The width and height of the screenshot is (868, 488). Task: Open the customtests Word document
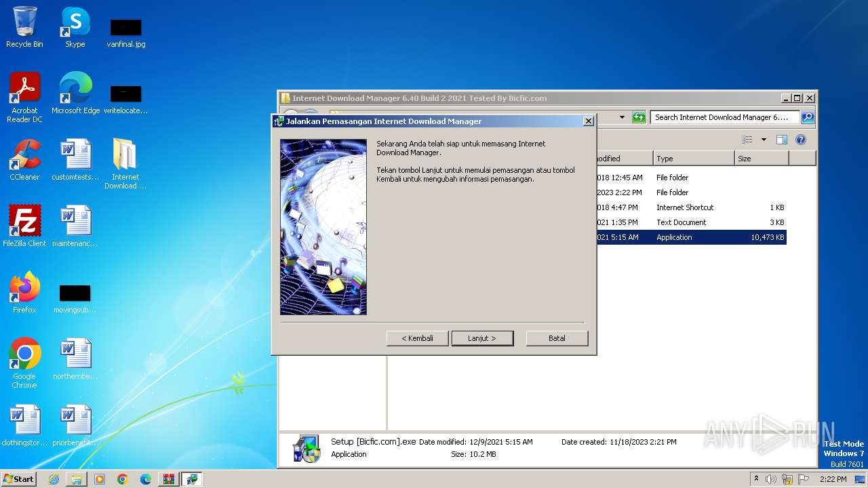tap(75, 159)
